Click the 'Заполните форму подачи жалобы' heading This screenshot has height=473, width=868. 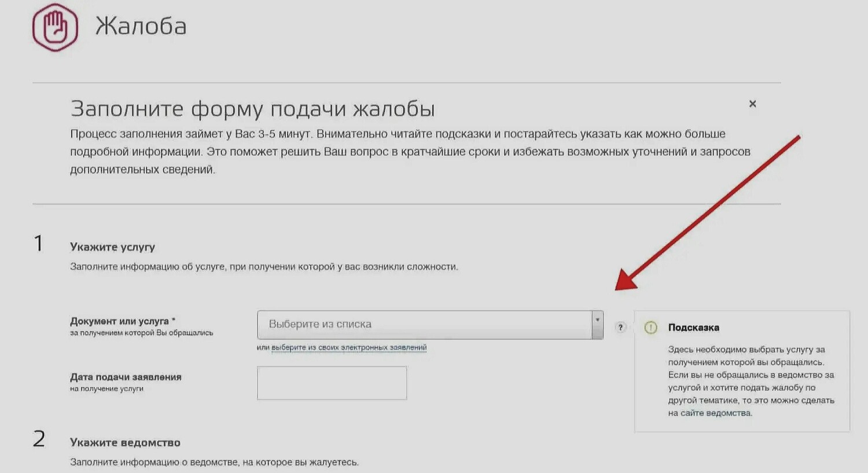(x=252, y=109)
